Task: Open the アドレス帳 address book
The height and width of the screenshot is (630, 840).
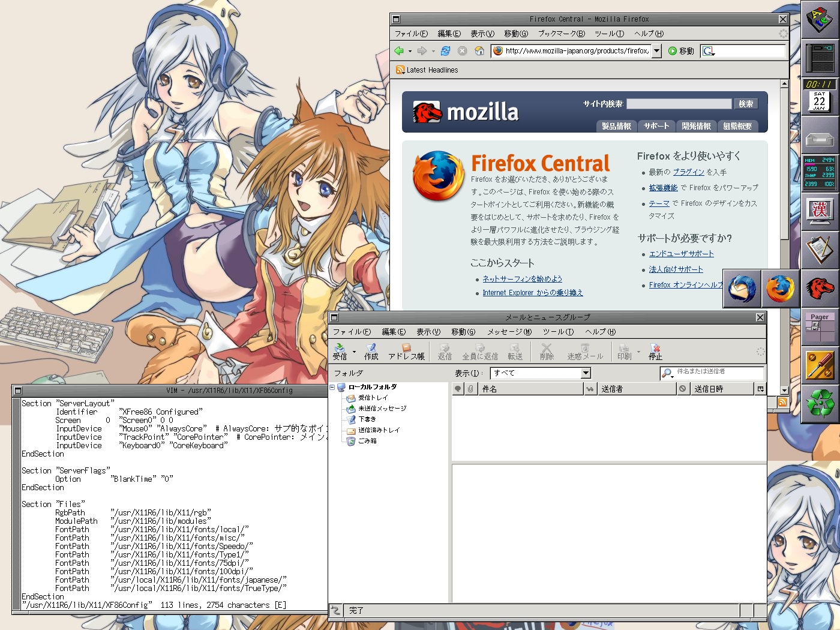Action: pos(406,352)
